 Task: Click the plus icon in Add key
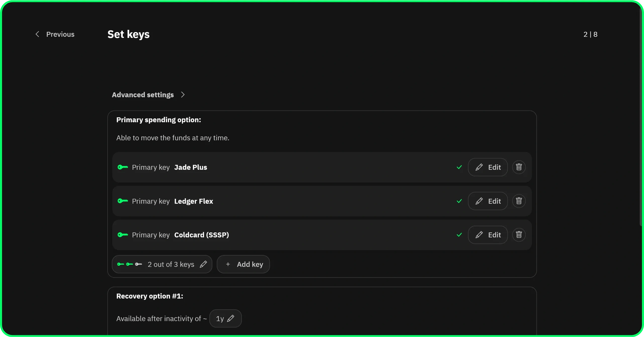pos(228,264)
